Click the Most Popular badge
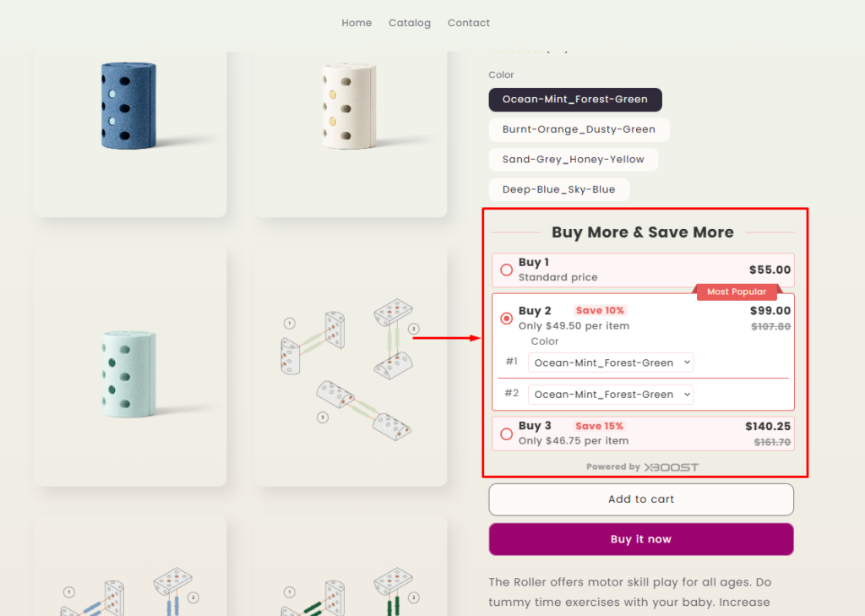This screenshot has width=865, height=616. click(737, 292)
